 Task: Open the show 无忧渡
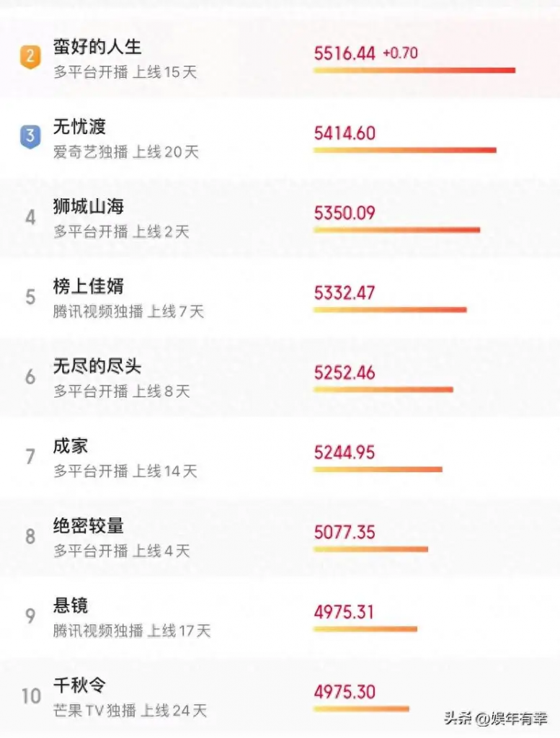point(79,126)
